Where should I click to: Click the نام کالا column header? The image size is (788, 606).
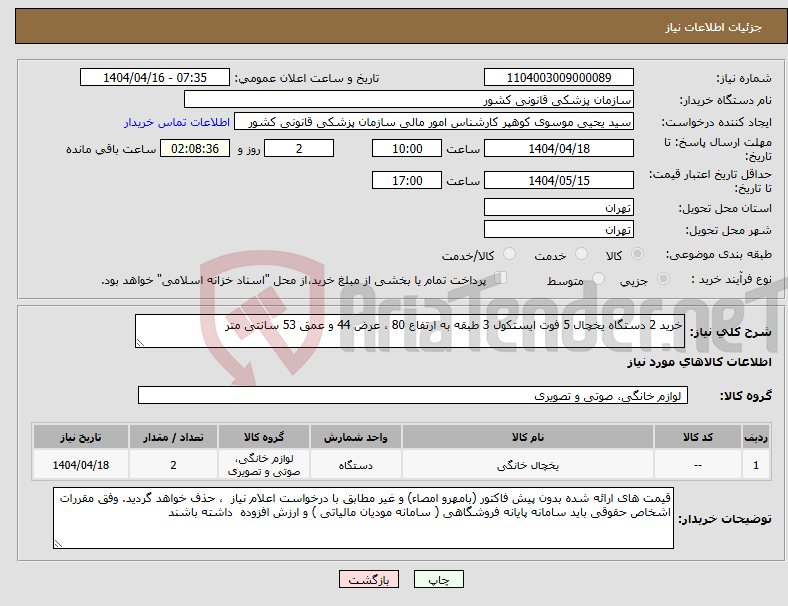[x=528, y=437]
